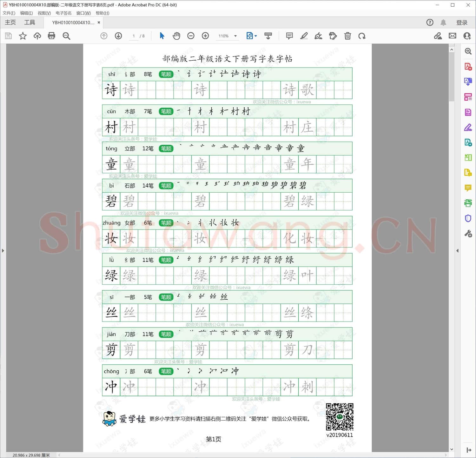Click the title 部编版二年级语文下册写字表字帖
476x458 pixels.
click(228, 59)
